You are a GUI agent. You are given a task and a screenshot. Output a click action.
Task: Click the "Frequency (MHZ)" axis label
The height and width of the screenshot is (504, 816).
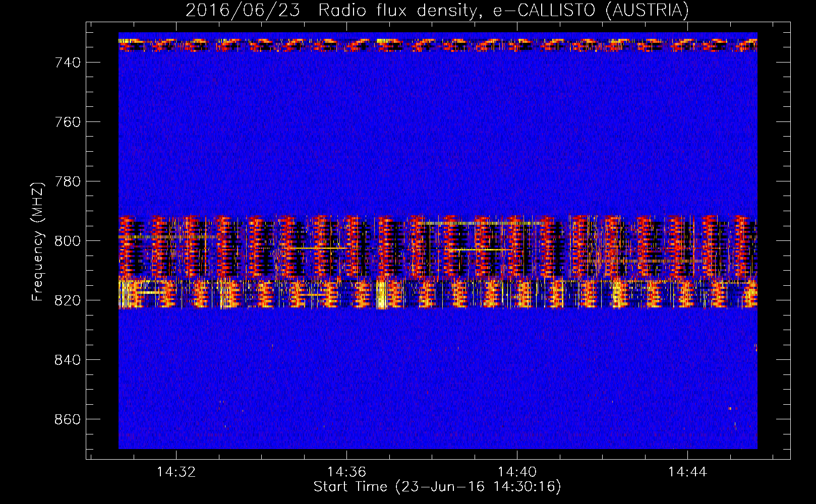click(38, 241)
